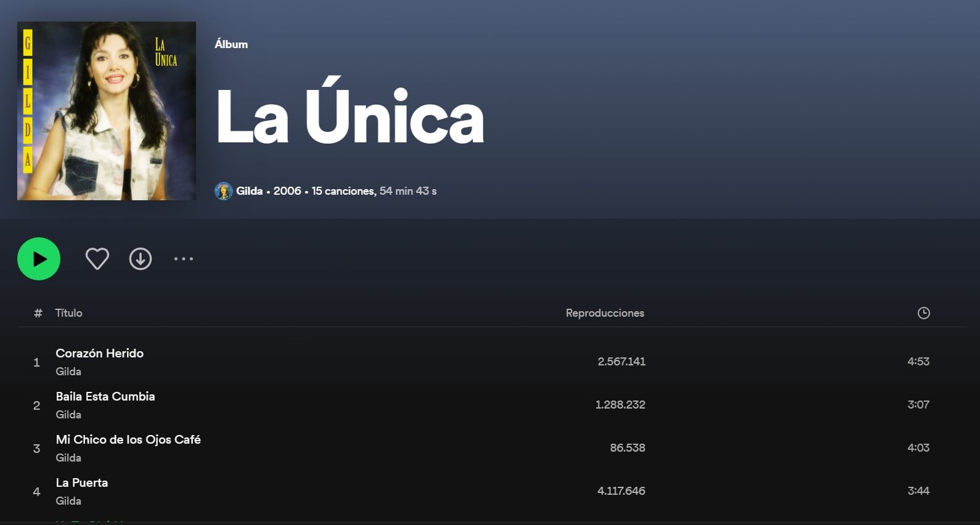Save album with the heart icon
Screen dimensions: 980x525
point(97,259)
